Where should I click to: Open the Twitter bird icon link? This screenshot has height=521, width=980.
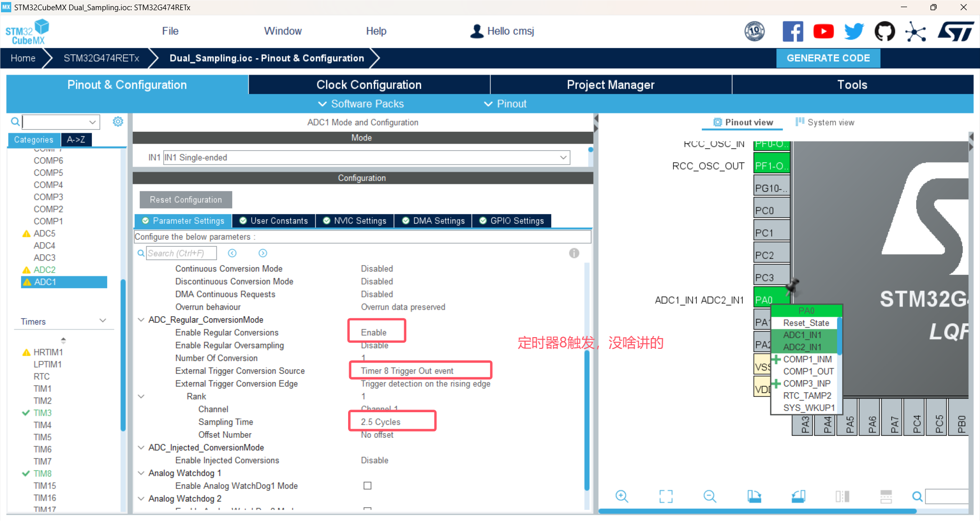tap(854, 32)
